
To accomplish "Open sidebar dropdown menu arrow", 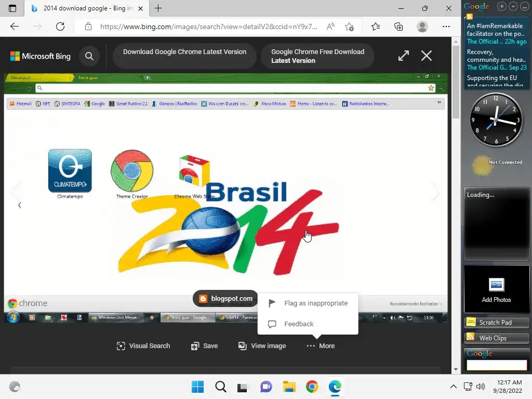I will (x=513, y=6).
